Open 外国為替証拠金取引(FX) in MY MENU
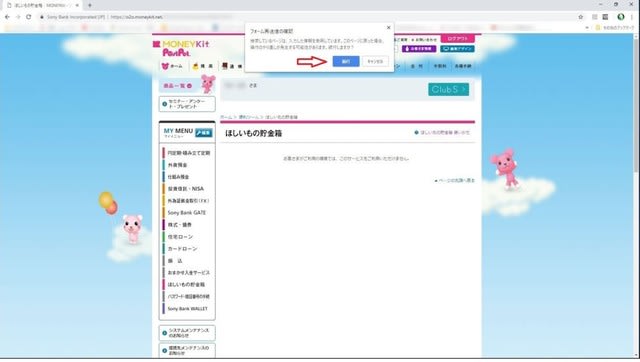This screenshot has width=640, height=362. [x=188, y=201]
